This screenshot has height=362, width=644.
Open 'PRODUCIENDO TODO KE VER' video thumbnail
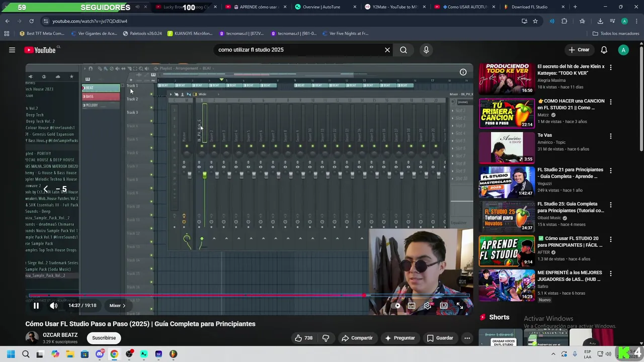pyautogui.click(x=507, y=78)
